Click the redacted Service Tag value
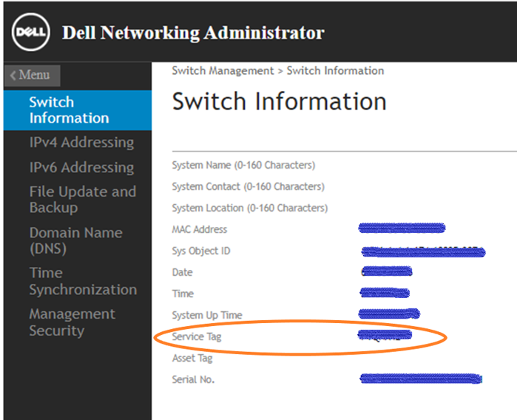This screenshot has height=420, width=517. click(385, 336)
